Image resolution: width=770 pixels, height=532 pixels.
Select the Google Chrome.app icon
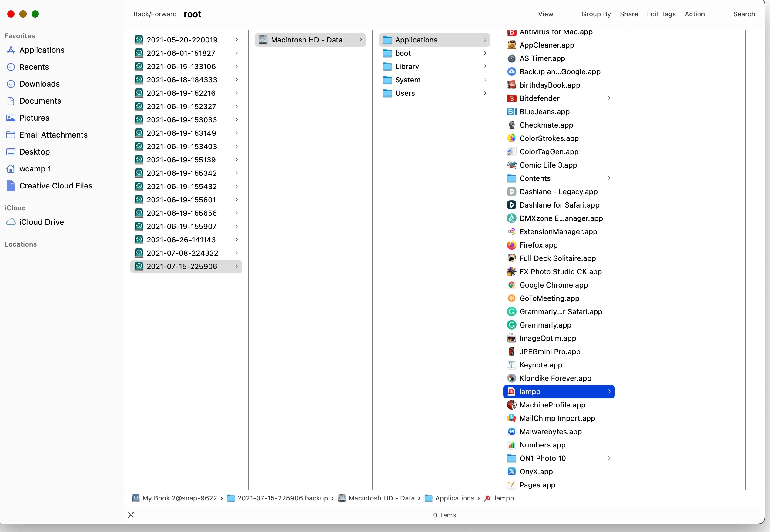511,285
